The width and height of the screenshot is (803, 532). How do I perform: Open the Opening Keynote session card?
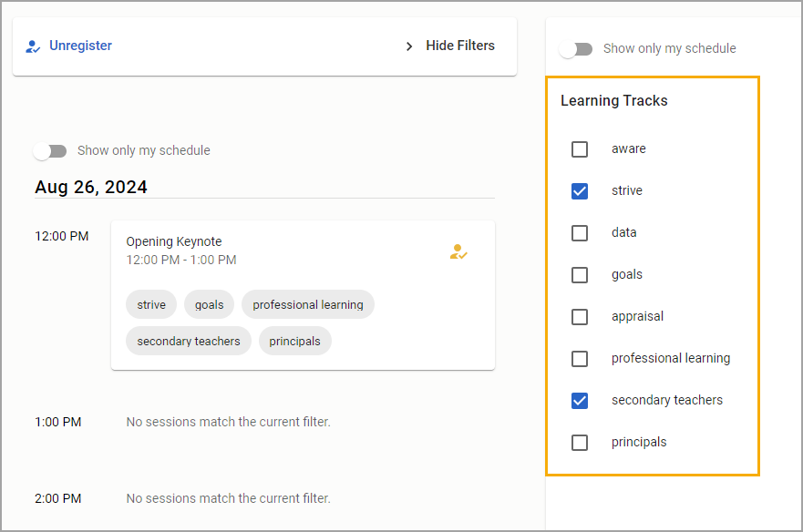point(303,295)
